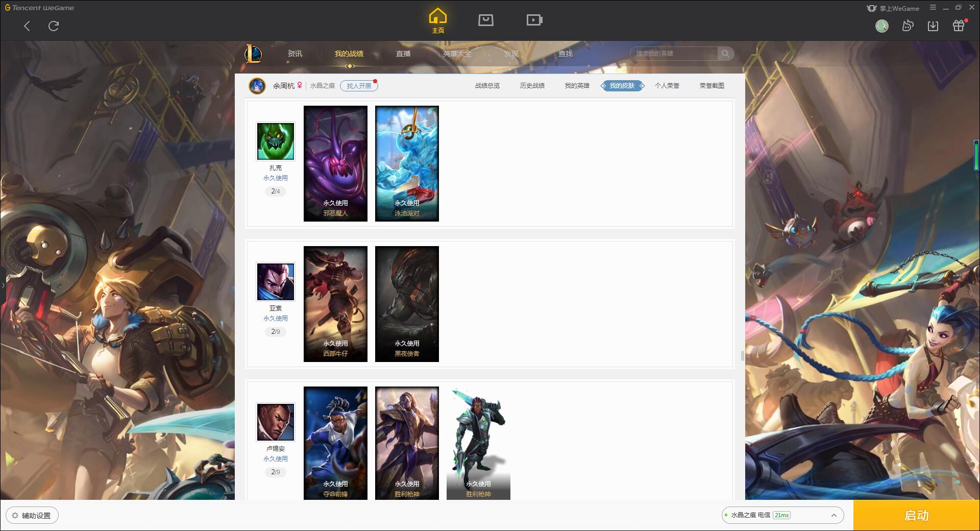Image resolution: width=980 pixels, height=531 pixels.
Task: Click the hero search input field
Action: (675, 54)
